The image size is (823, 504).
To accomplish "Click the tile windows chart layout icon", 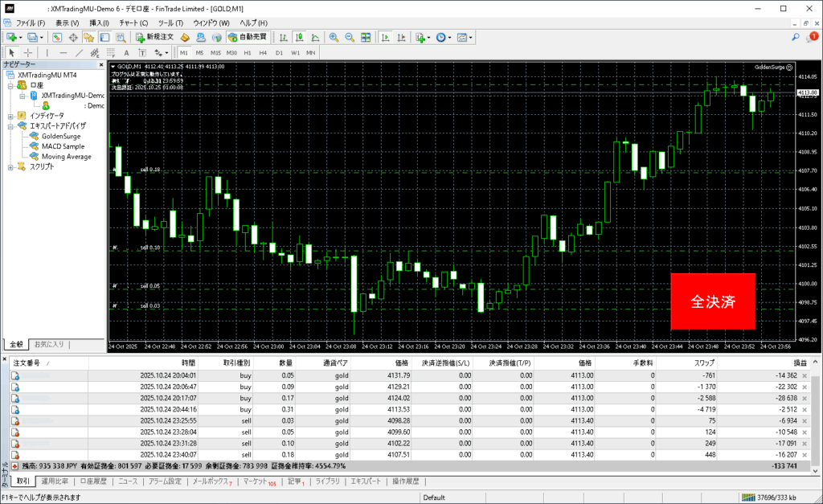I will [366, 38].
